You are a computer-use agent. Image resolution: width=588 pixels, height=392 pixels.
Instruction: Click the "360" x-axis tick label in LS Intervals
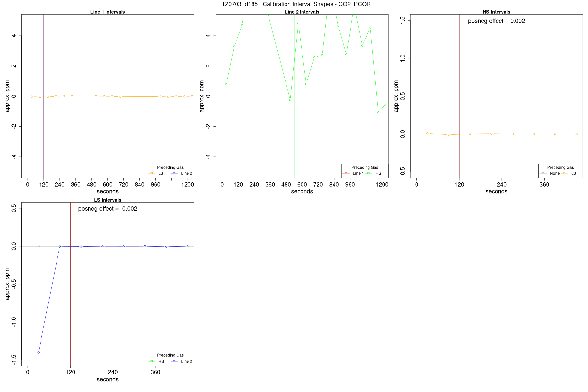155,372
